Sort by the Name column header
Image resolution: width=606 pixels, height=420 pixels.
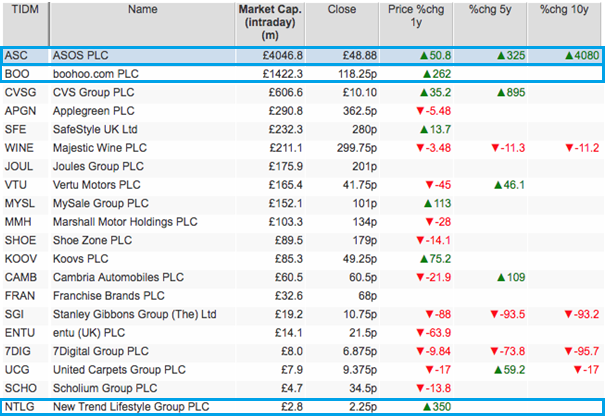coord(142,24)
